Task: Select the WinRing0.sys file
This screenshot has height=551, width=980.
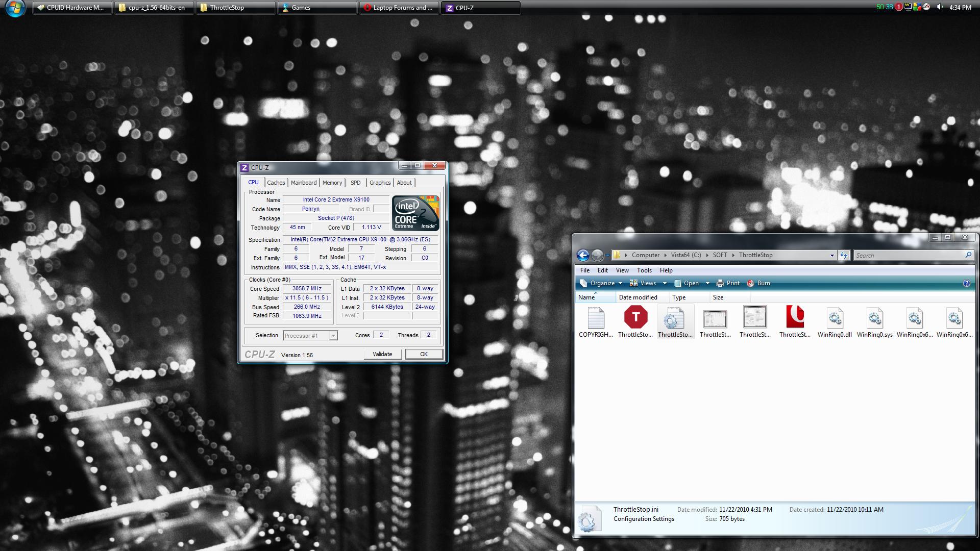Action: point(874,322)
